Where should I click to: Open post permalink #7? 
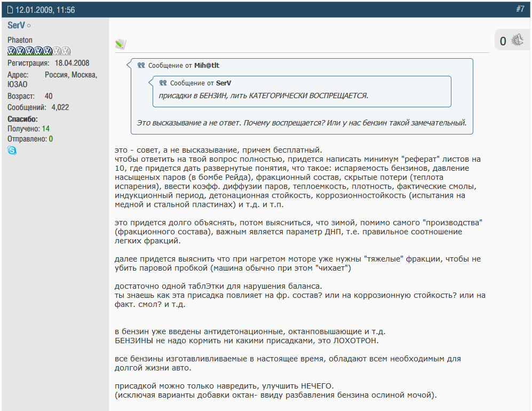pos(520,9)
